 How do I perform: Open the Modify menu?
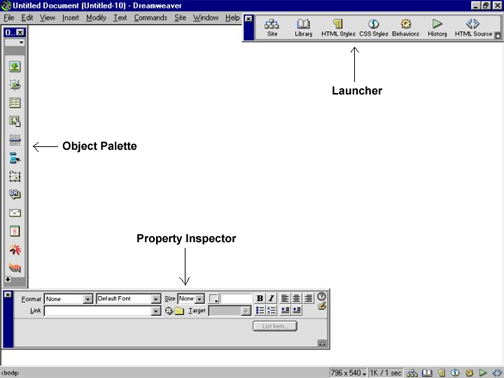click(96, 18)
